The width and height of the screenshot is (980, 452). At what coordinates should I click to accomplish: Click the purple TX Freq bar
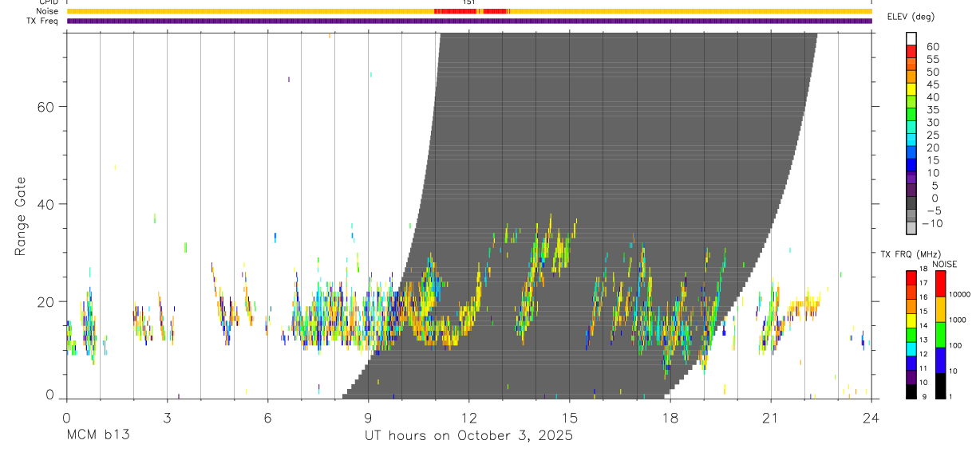pyautogui.click(x=469, y=21)
